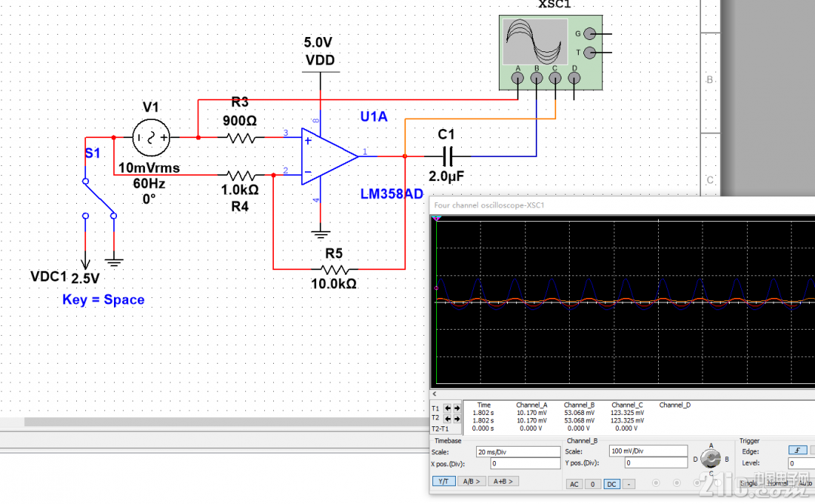The image size is (815, 504).
Task: Click the oscilloscope scroll-left arrow
Action: 435,395
